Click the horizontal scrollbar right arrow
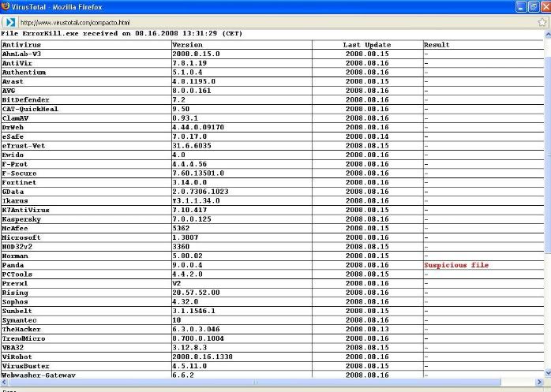Screen dimensions: 551x392 point(540,382)
